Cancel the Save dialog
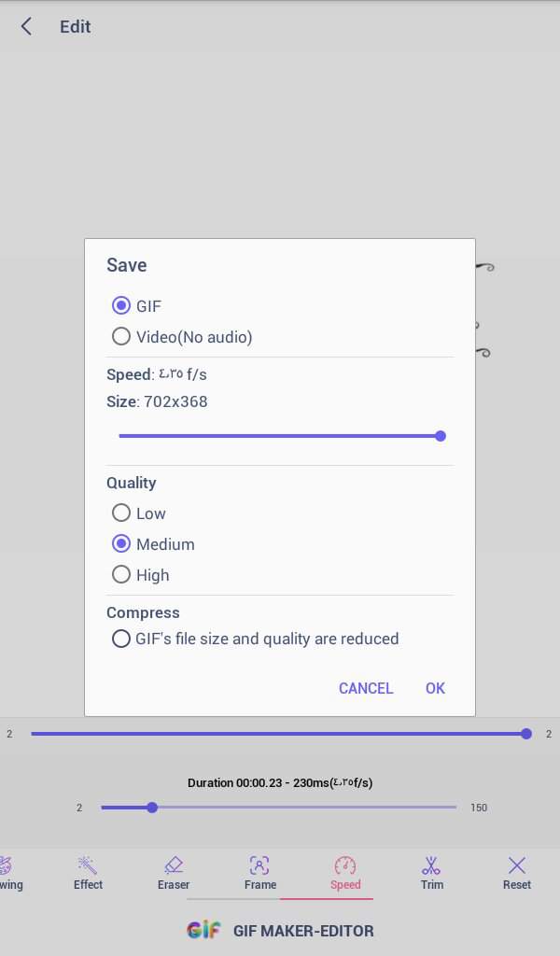The width and height of the screenshot is (560, 956). 366,688
